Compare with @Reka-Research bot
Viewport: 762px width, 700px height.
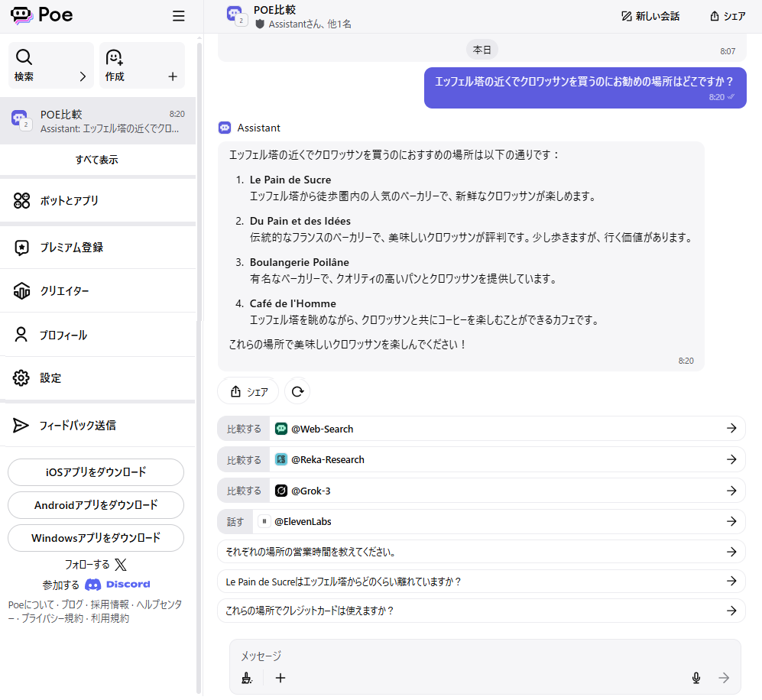pos(481,459)
